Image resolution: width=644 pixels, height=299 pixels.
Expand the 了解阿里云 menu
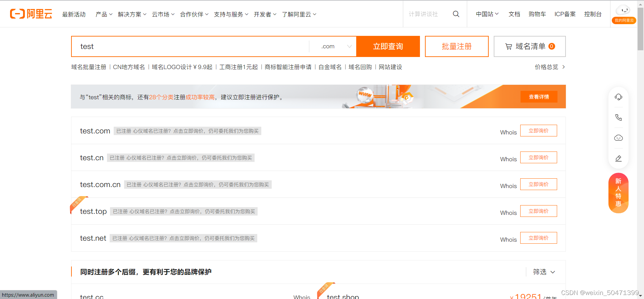pyautogui.click(x=299, y=14)
